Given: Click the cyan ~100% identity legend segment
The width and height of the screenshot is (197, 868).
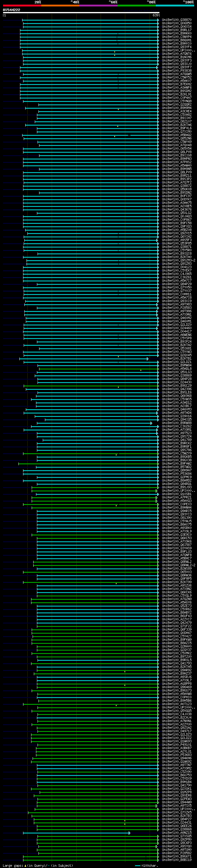Looking at the screenshot, I should click(x=175, y=6).
